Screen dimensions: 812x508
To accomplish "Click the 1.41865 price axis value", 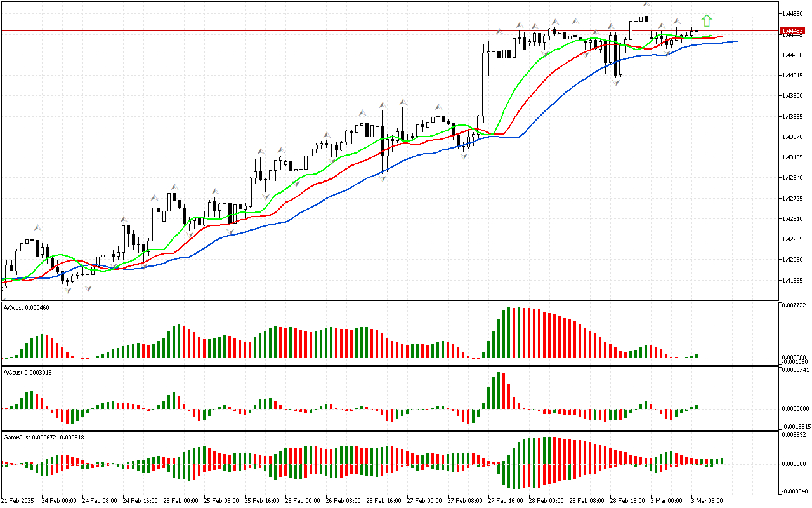I will pyautogui.click(x=794, y=281).
